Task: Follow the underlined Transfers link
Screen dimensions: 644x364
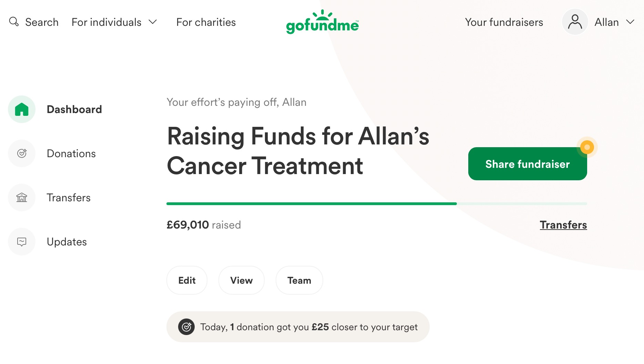Action: pyautogui.click(x=563, y=225)
